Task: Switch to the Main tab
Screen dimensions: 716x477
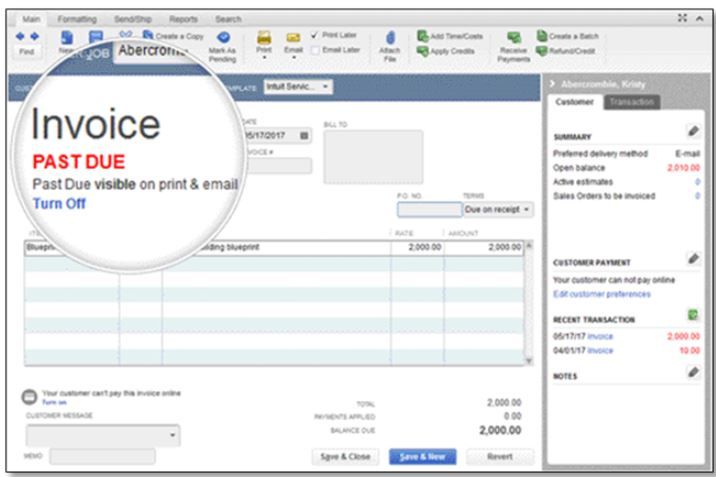Action: [x=31, y=19]
